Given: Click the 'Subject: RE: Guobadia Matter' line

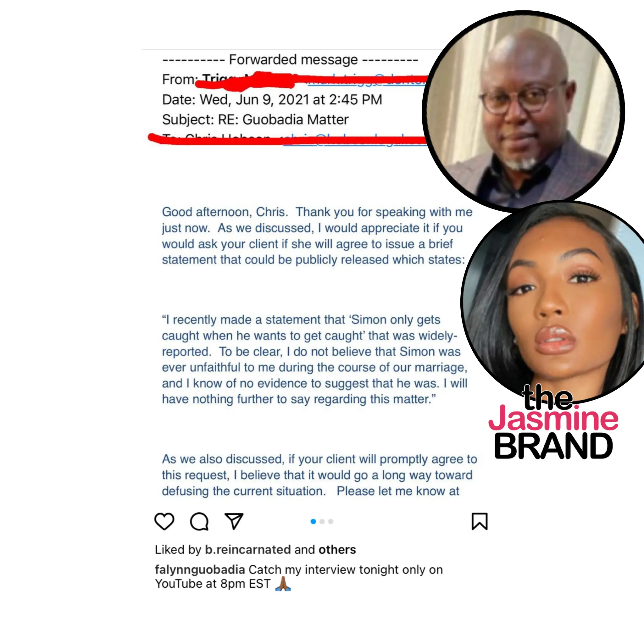Looking at the screenshot, I should pyautogui.click(x=255, y=120).
